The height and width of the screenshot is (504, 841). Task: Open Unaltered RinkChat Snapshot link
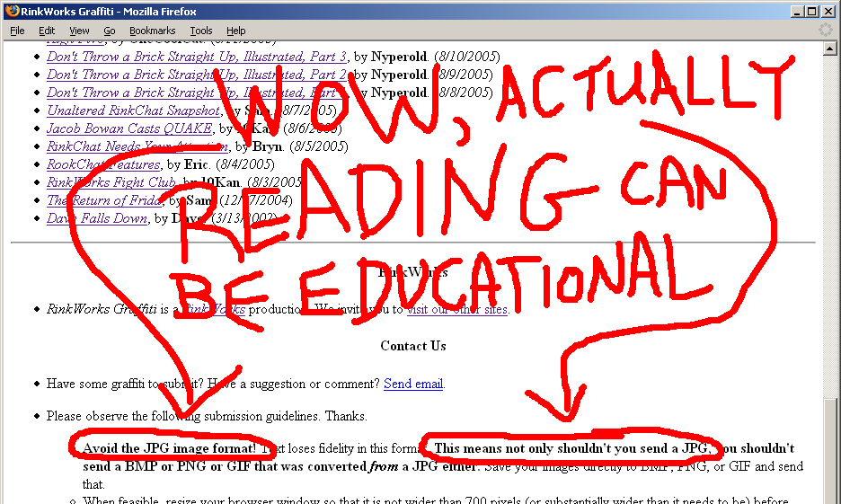[134, 110]
